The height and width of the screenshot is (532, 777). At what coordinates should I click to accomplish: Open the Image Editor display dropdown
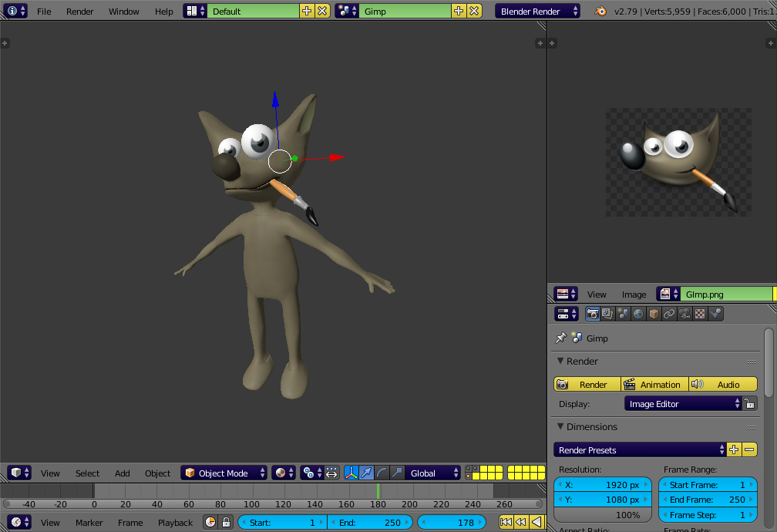click(683, 403)
